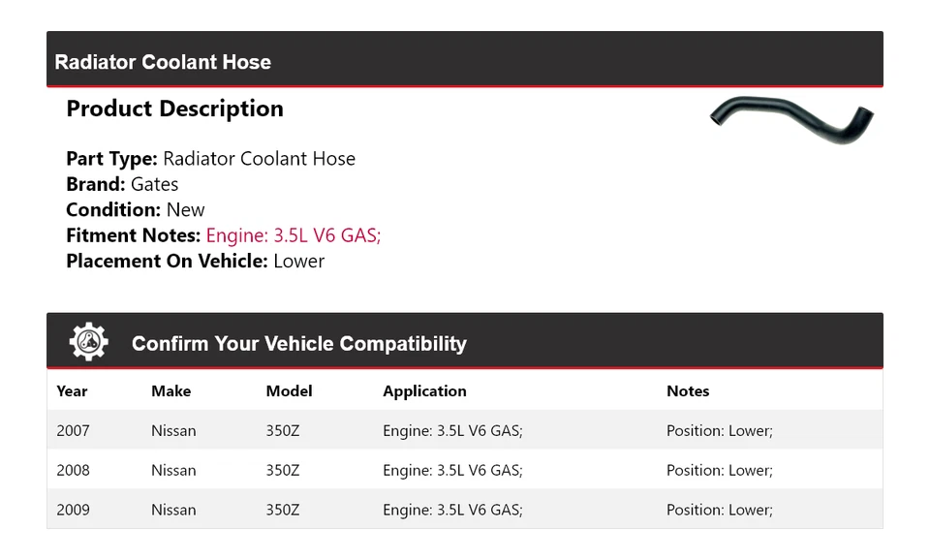Click the Radiator Coolant Hose header title
This screenshot has width=930, height=560.
point(163,62)
